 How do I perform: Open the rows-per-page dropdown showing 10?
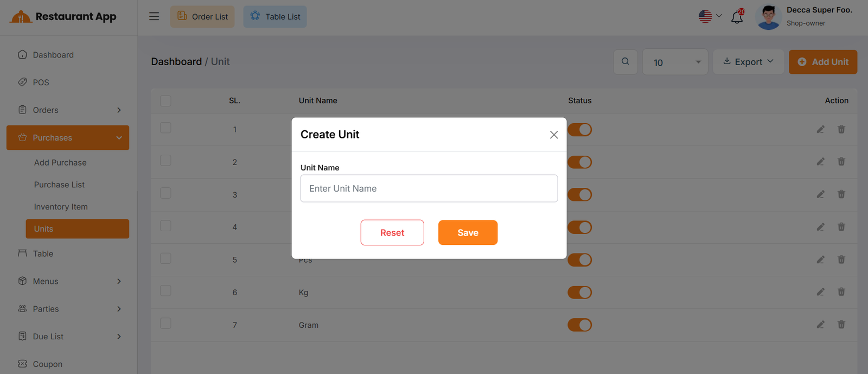tap(675, 62)
